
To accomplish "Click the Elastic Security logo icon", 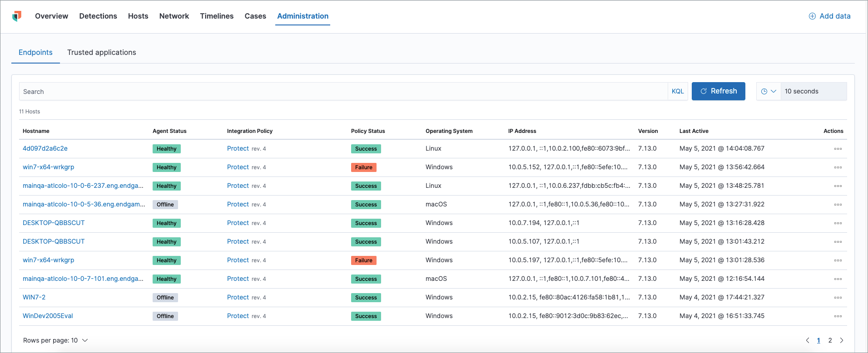I will coord(17,16).
